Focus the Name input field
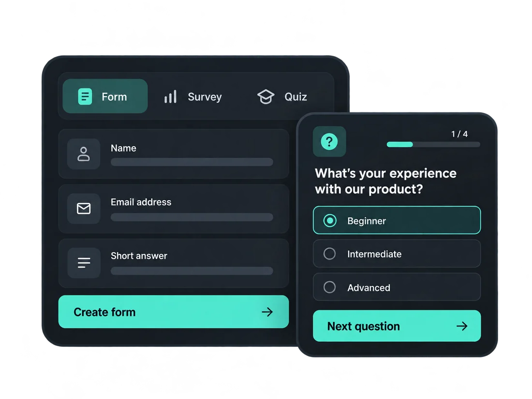532x399 pixels. (x=192, y=162)
